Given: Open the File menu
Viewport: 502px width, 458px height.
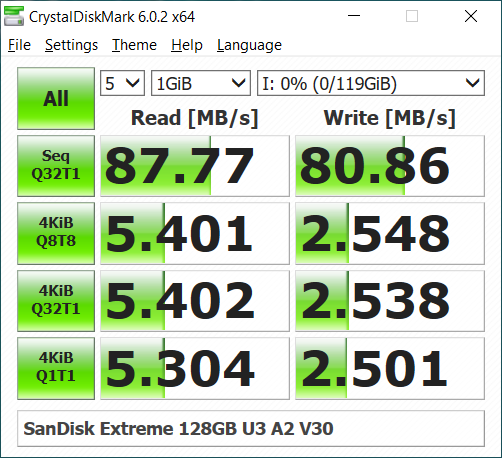Looking at the screenshot, I should 19,45.
